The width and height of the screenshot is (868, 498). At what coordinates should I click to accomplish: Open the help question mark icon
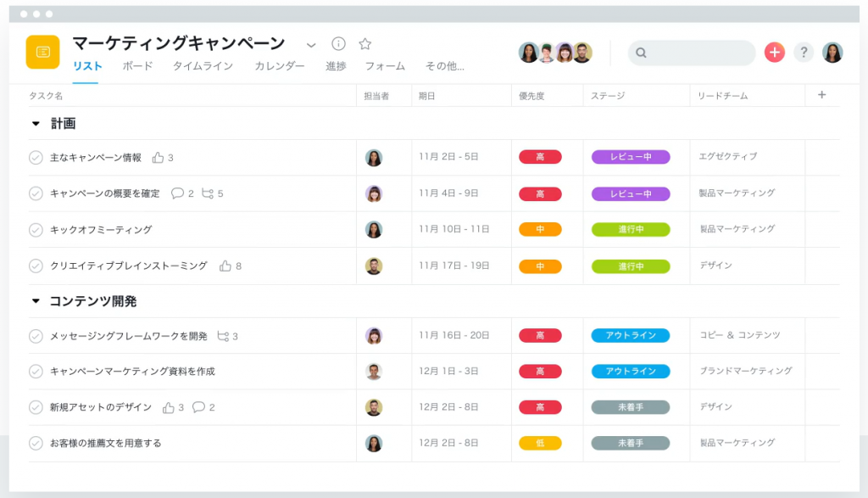[804, 52]
